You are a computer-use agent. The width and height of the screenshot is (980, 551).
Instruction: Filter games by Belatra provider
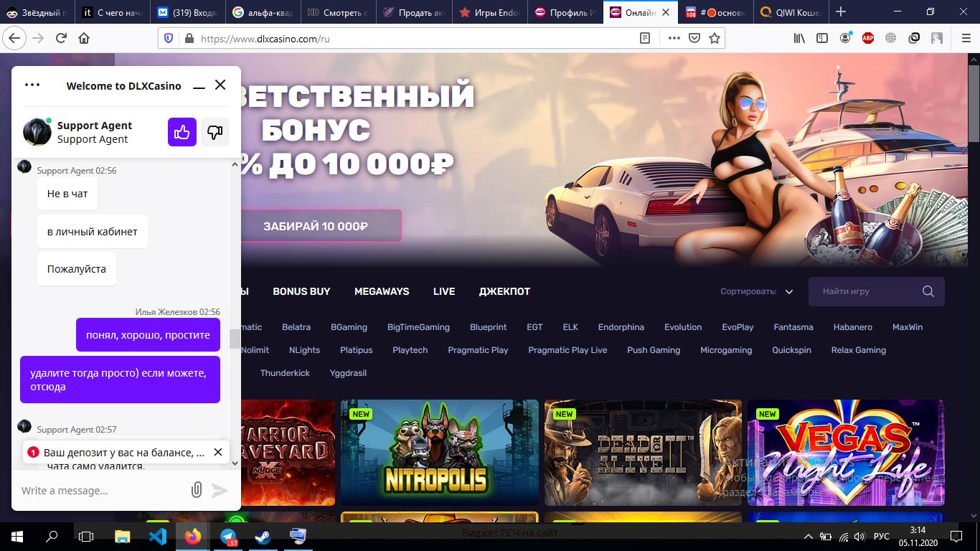(x=296, y=327)
